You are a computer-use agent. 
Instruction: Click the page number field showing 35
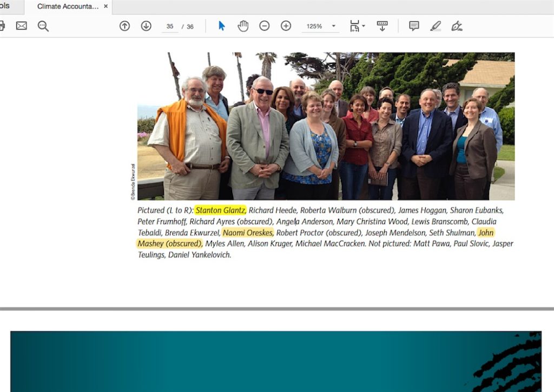(170, 26)
